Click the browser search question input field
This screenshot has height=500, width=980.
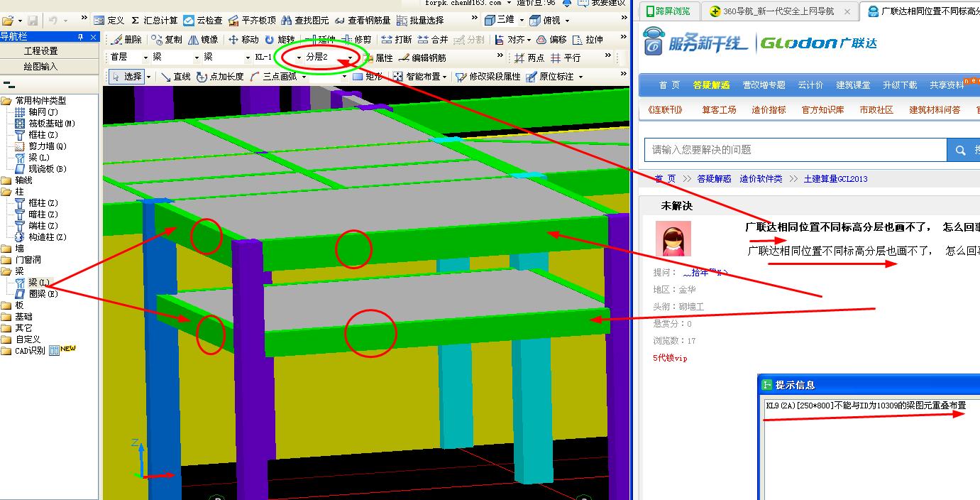[x=795, y=150]
